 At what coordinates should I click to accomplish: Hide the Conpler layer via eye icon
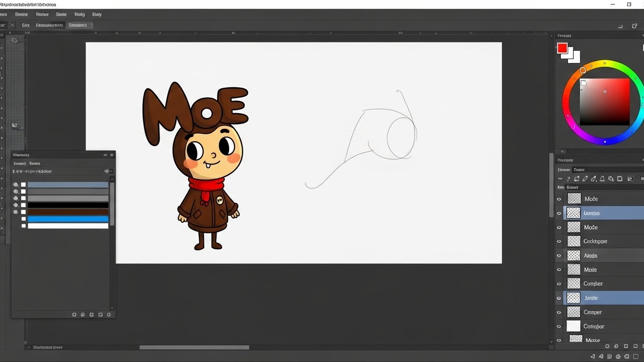[x=559, y=284]
